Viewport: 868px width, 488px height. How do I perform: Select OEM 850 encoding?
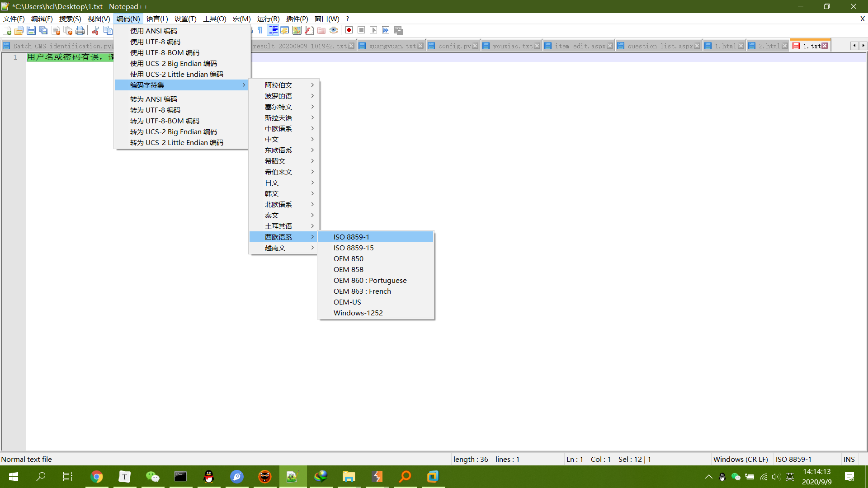click(x=376, y=258)
